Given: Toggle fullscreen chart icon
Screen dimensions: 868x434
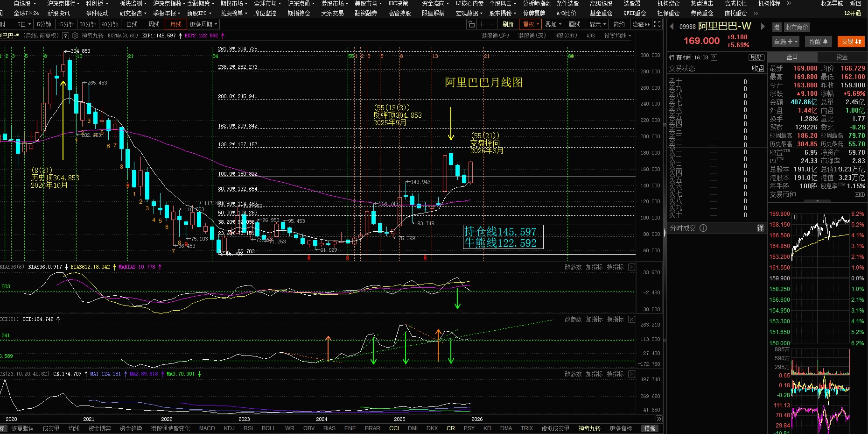Looking at the screenshot, I should click(658, 24).
